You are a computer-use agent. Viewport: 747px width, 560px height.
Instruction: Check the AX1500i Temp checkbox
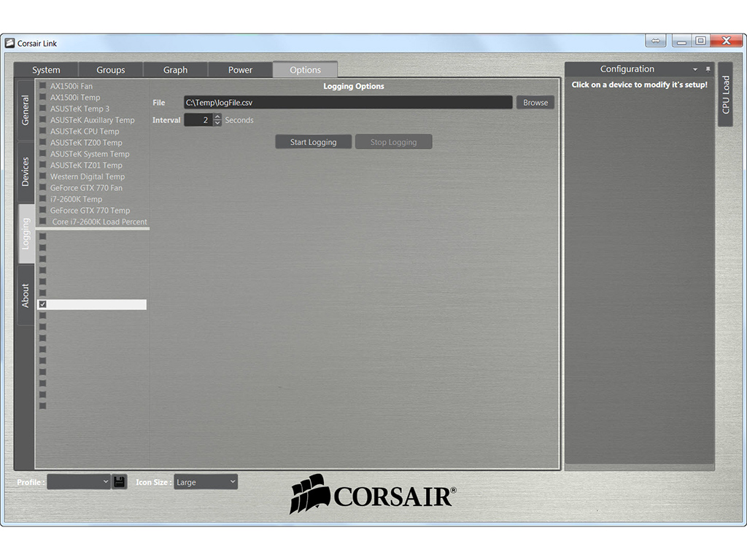(43, 97)
